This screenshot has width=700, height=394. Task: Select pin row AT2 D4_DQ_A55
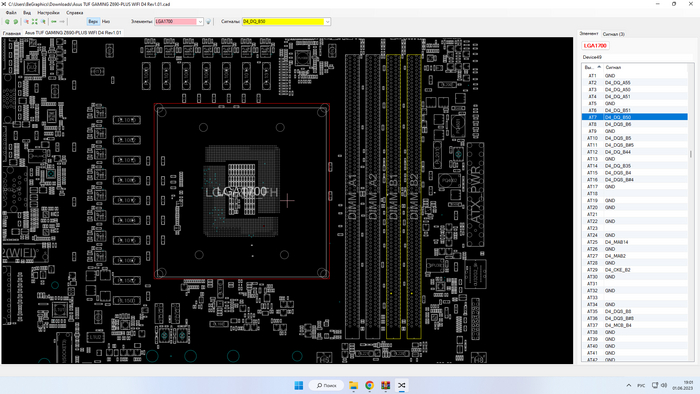point(634,83)
